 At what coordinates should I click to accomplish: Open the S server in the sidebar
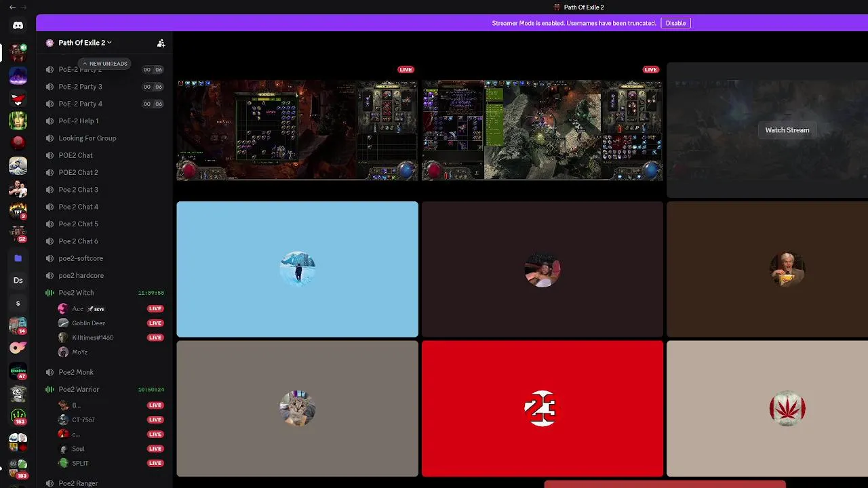18,303
